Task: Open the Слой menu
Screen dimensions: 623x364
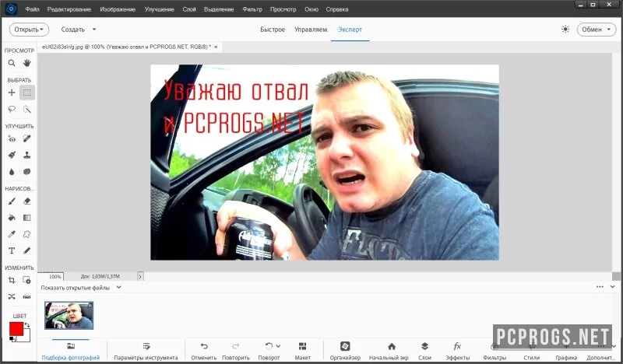Action: click(x=189, y=9)
